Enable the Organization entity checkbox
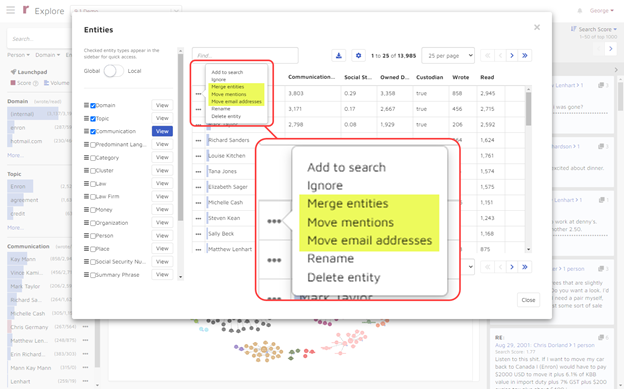 pos(93,223)
